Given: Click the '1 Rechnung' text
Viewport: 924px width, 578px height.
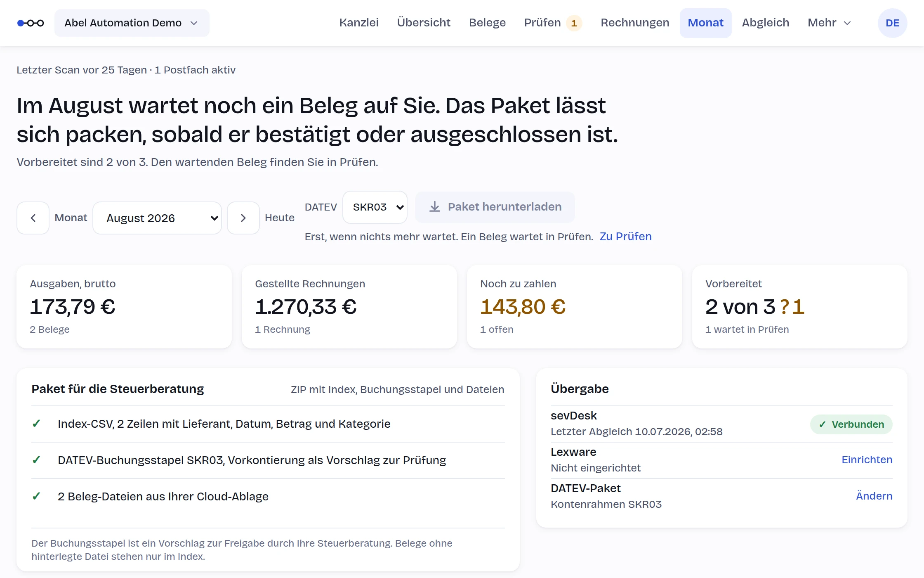Looking at the screenshot, I should (x=283, y=329).
